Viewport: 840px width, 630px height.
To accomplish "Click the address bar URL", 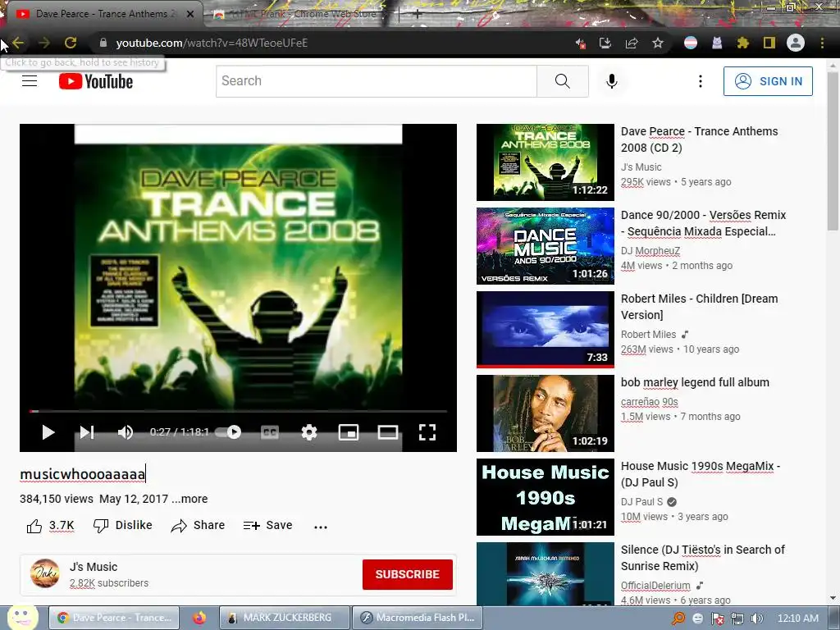I will click(212, 43).
